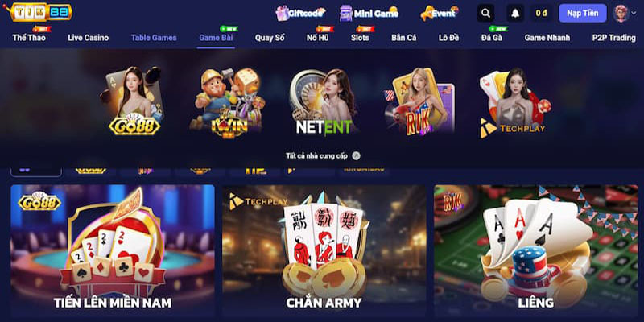Expand the user avatar dropdown arrow
Viewport: 644px width, 322px height.
pos(634,13)
